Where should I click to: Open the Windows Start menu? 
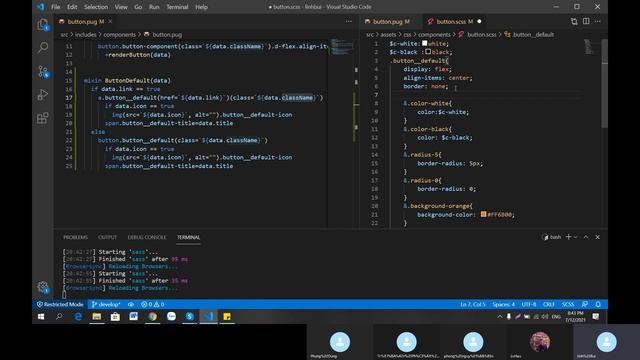[41, 316]
